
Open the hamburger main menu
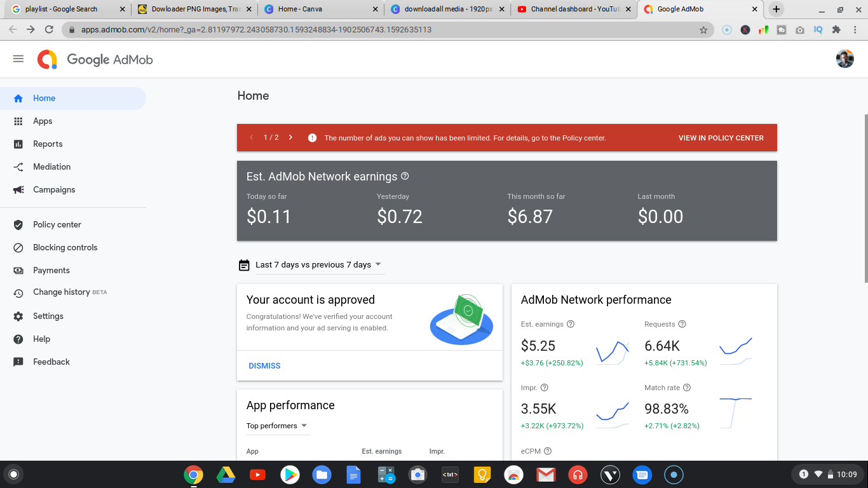coord(18,59)
